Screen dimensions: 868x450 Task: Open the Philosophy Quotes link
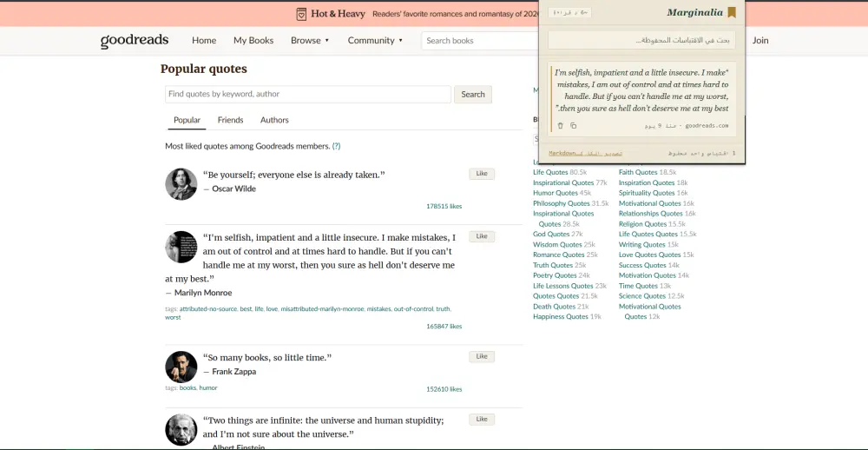pos(562,203)
